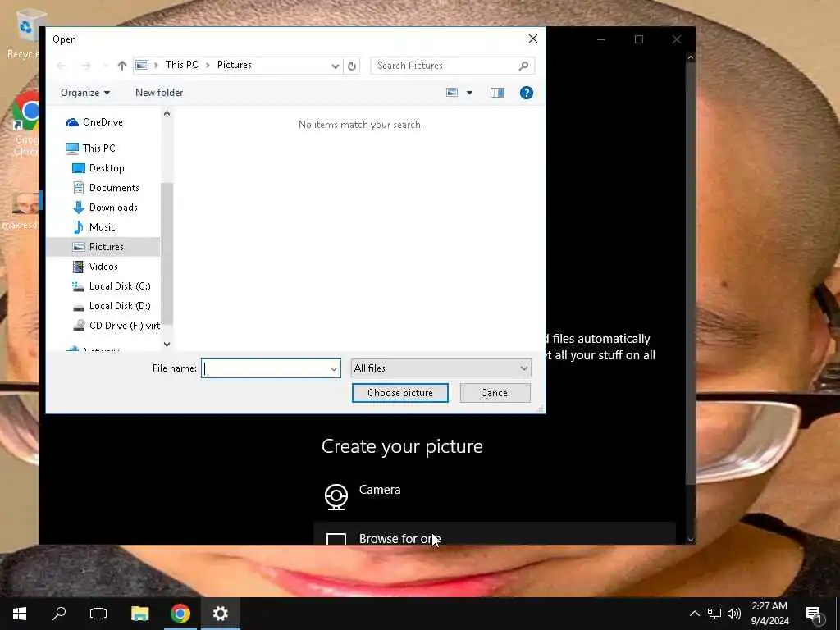This screenshot has width=840, height=630.
Task: Click the clock showing 2:27 AM
Action: [x=769, y=614]
